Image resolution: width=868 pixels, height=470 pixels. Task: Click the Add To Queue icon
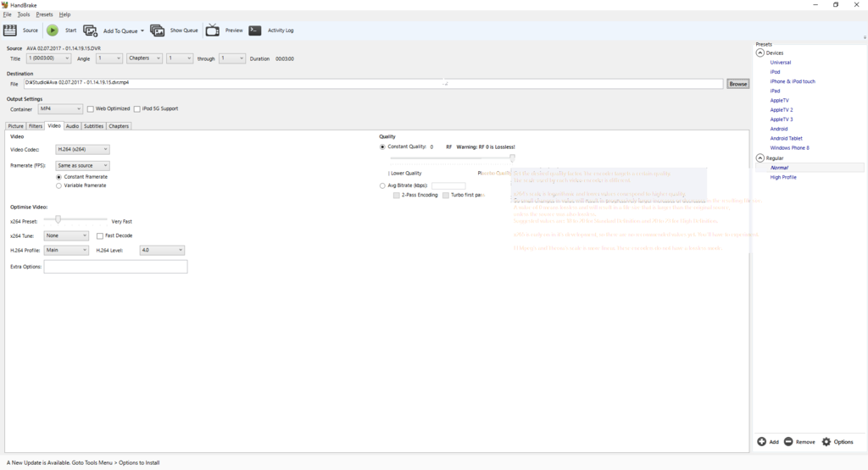pos(90,30)
